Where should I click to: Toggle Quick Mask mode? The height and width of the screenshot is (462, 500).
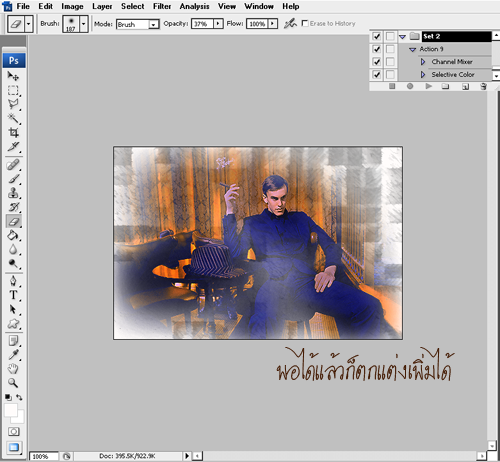[13, 432]
